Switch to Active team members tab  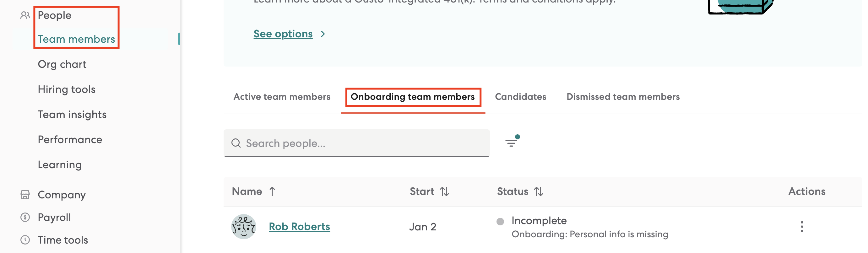pos(282,97)
